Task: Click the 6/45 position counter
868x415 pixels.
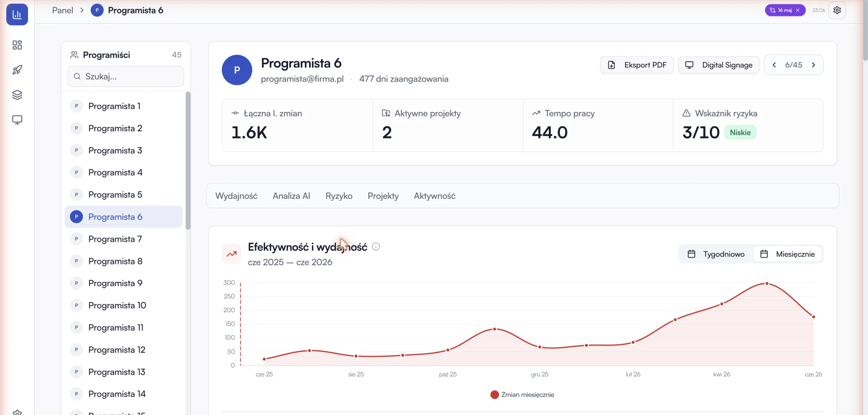Action: (x=794, y=65)
